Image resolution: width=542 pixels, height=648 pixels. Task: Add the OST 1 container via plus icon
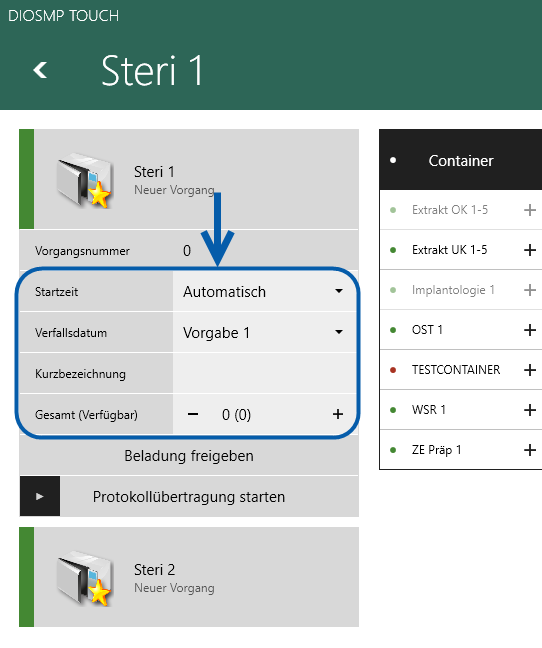(x=530, y=330)
